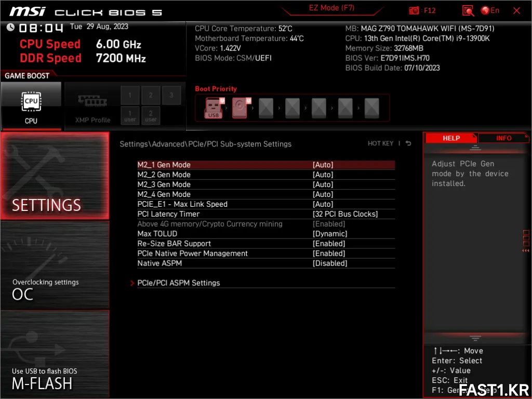Image resolution: width=532 pixels, height=399 pixels.
Task: Toggle Re-Size BAR Support Enabled value
Action: pos(329,244)
